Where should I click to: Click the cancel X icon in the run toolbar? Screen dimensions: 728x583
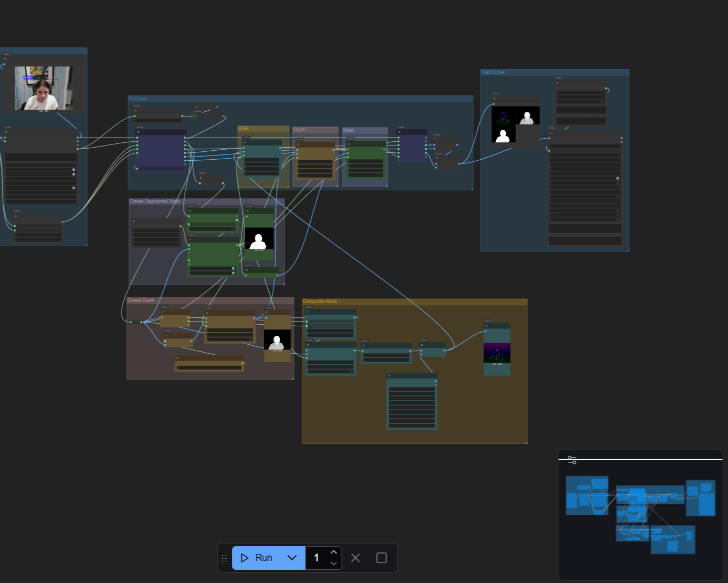click(355, 558)
